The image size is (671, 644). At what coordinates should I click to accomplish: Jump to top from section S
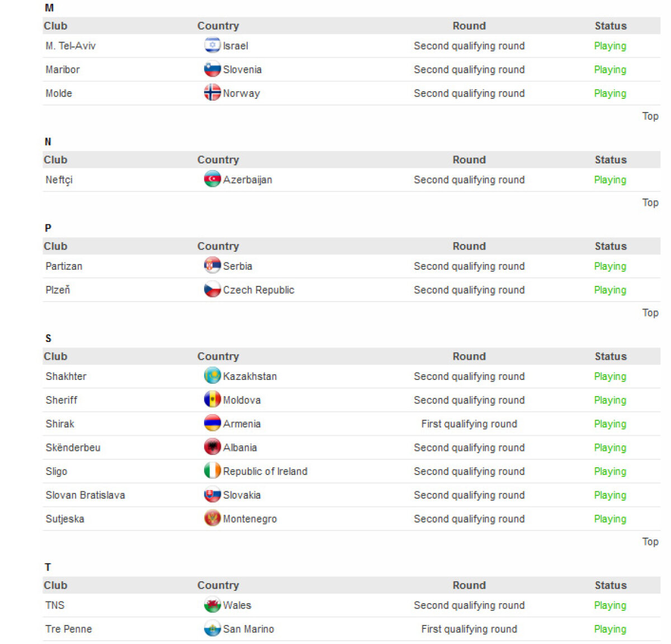click(x=650, y=542)
